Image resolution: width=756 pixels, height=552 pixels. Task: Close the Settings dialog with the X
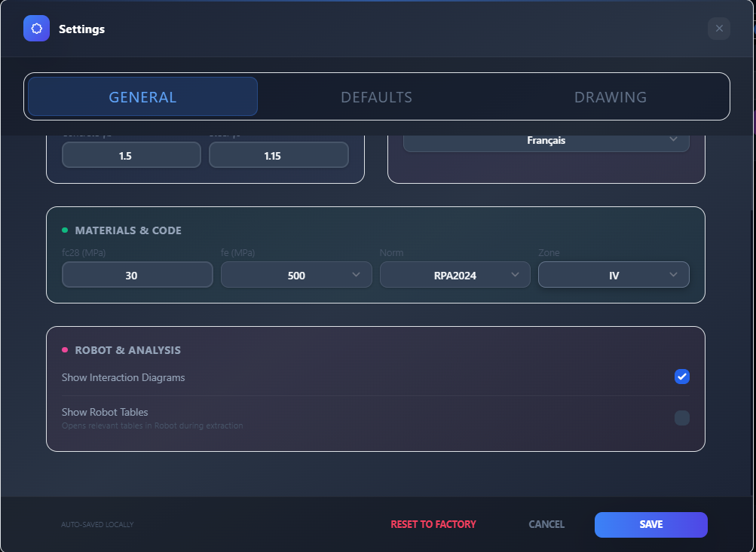coord(718,29)
